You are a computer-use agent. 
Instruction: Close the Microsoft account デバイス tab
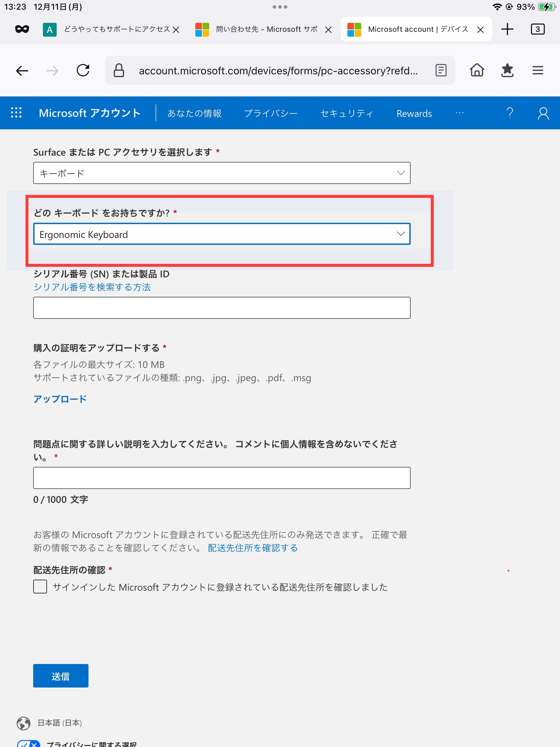pyautogui.click(x=480, y=30)
